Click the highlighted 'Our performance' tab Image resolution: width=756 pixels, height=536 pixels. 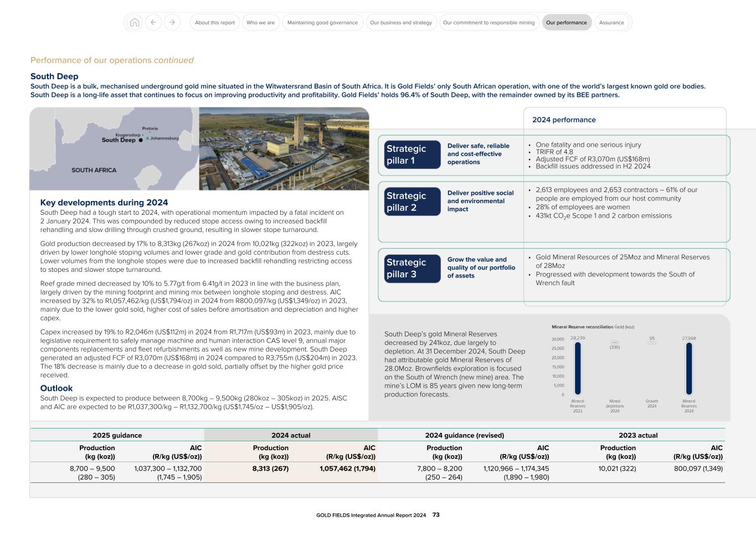pyautogui.click(x=567, y=23)
